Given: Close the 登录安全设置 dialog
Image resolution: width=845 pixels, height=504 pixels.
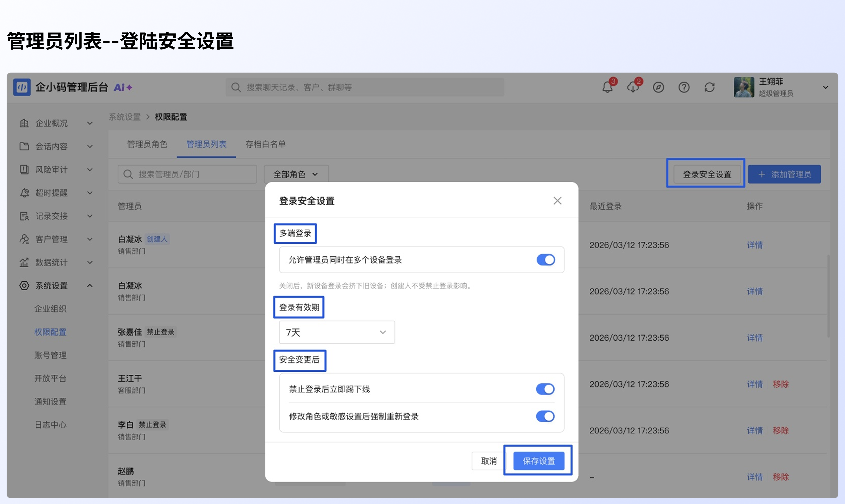Looking at the screenshot, I should (557, 201).
